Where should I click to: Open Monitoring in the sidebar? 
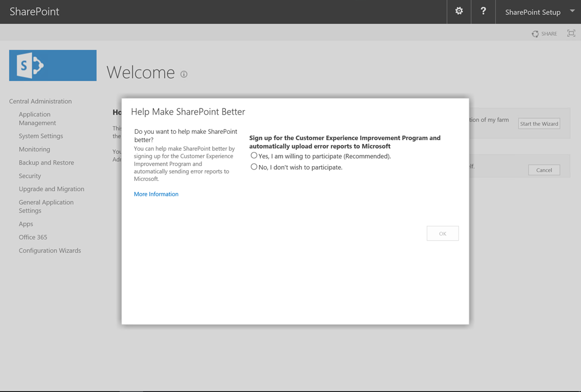click(35, 149)
